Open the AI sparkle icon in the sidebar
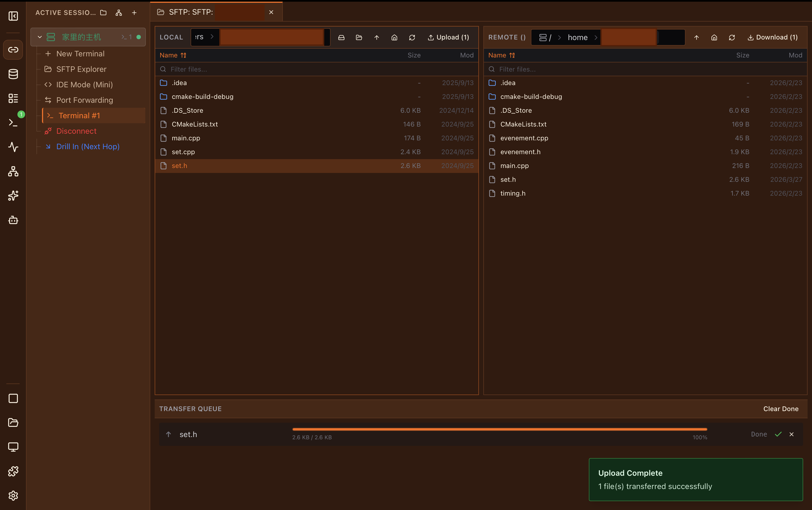 tap(13, 196)
